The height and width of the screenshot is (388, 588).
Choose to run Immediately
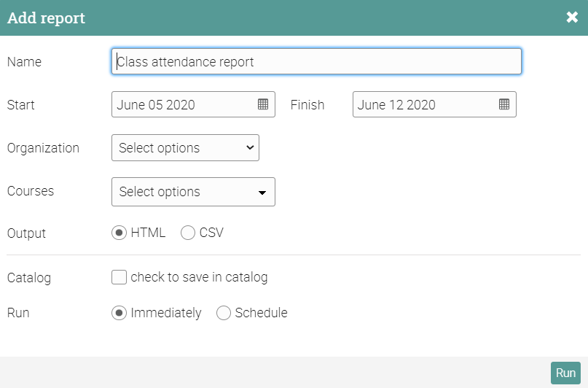119,313
